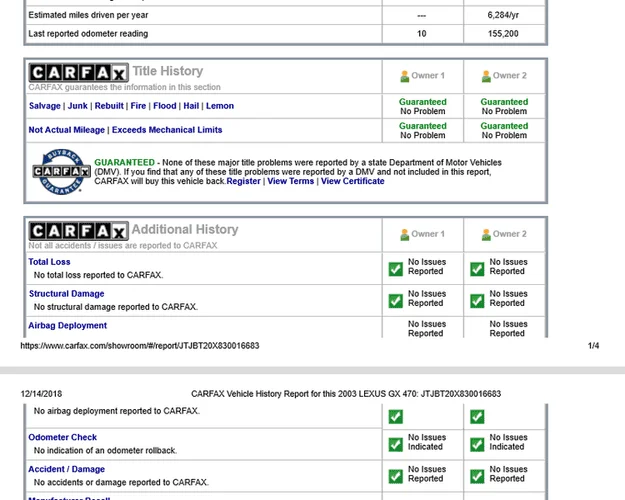Viewport: 625px width, 500px height.
Task: Click No indication of an odometer rollback text
Action: 105,451
